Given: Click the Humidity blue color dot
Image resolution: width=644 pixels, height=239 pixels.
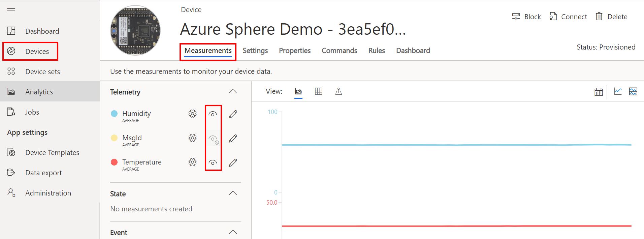Looking at the screenshot, I should point(114,114).
